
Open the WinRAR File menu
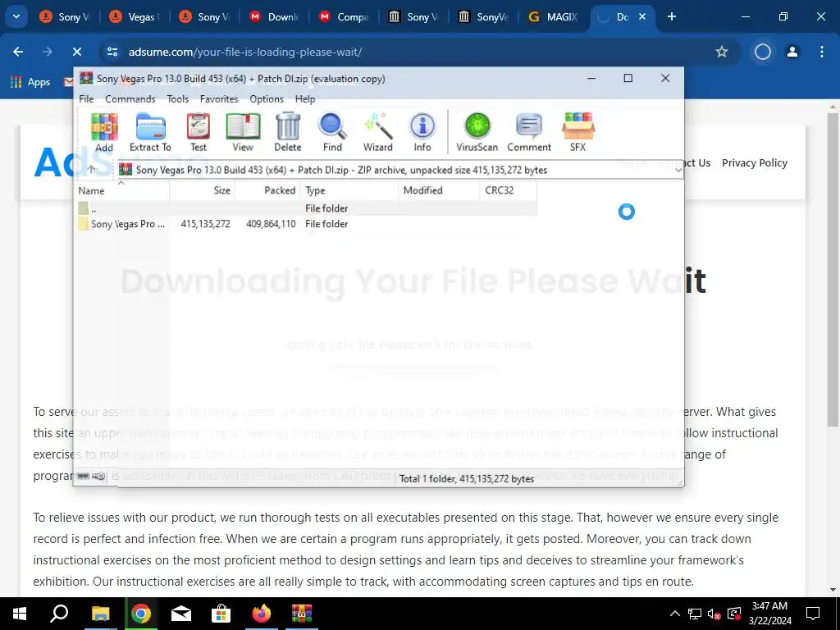pyautogui.click(x=86, y=99)
